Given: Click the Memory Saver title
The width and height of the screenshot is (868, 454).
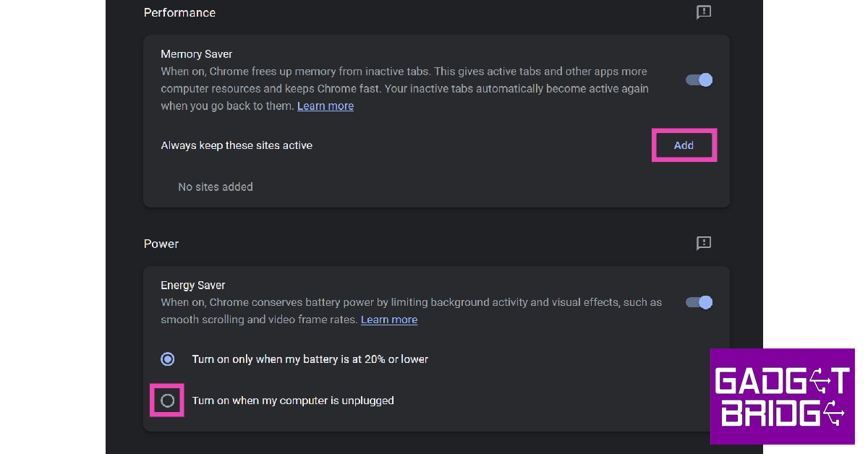Looking at the screenshot, I should pyautogui.click(x=197, y=54).
